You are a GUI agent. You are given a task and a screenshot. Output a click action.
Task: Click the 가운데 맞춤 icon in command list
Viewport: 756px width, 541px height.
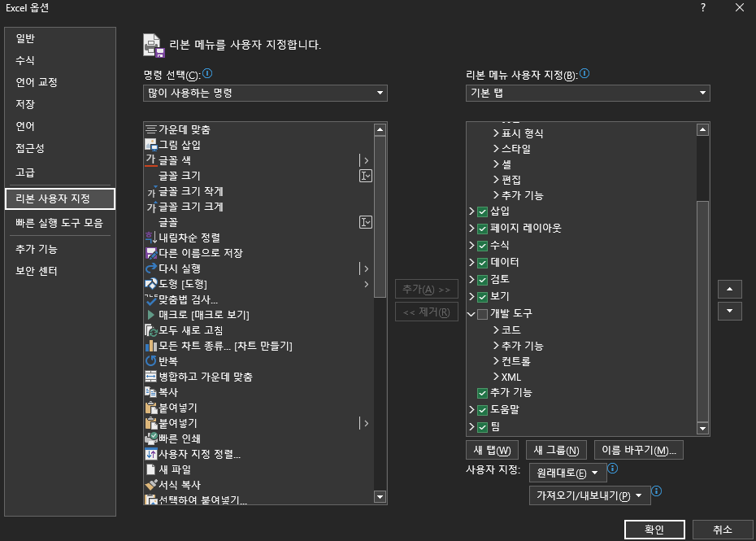click(x=151, y=129)
